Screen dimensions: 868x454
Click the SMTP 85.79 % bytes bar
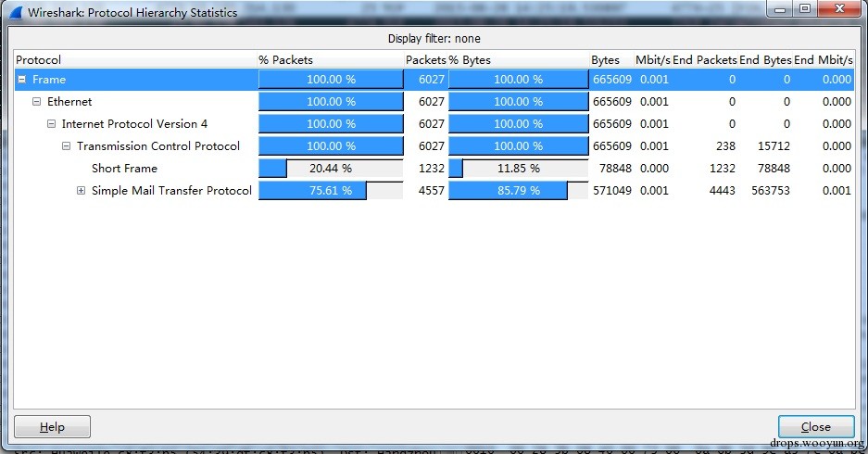pyautogui.click(x=518, y=191)
